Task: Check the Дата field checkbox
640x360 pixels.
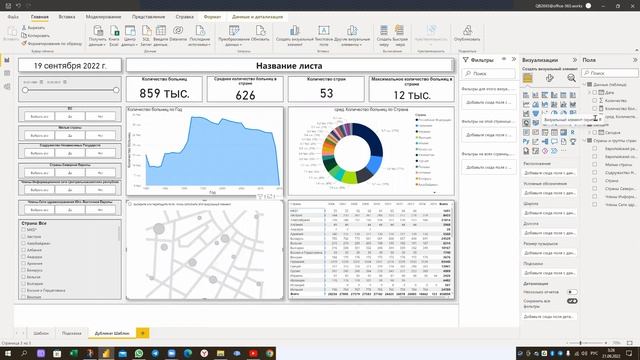Action: [x=595, y=93]
